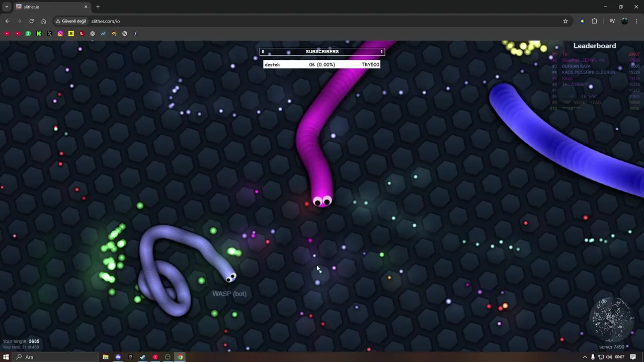Click the 'Your rank' status text
Viewport: 644px width, 362px height.
tap(21, 347)
